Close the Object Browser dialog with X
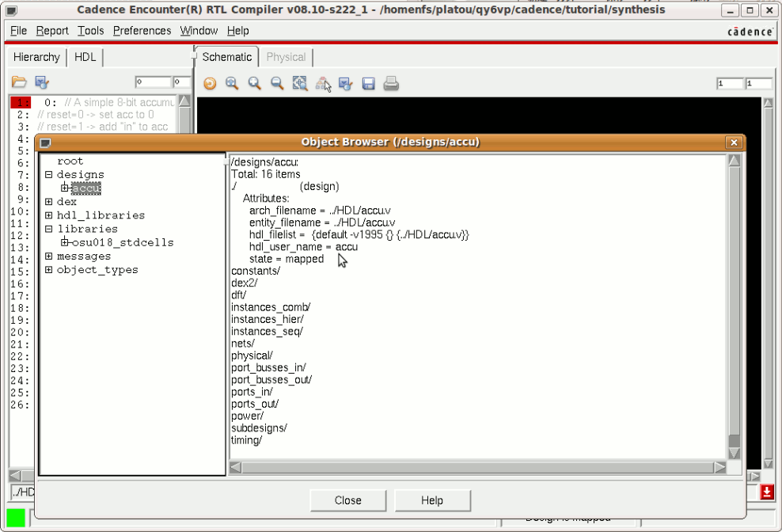The image size is (782, 532). (734, 142)
